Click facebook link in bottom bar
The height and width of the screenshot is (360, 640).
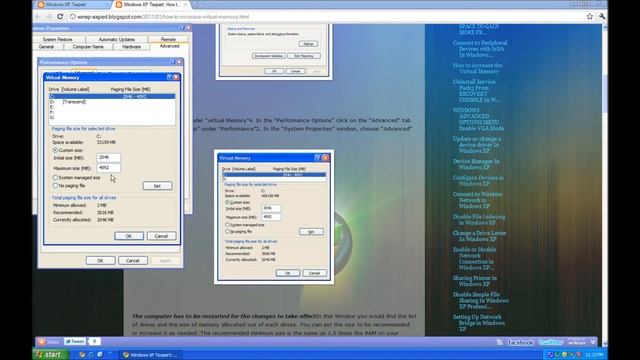click(x=520, y=342)
